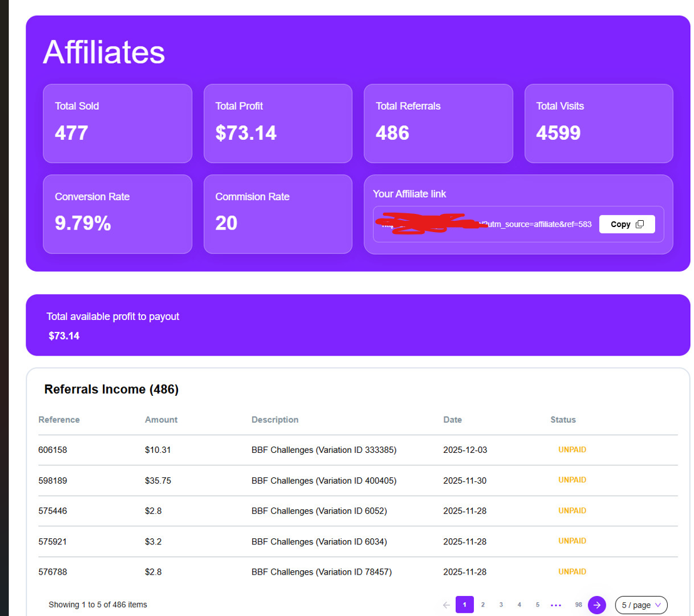Click the Total Profit card
The height and width of the screenshot is (616, 694).
click(x=278, y=124)
